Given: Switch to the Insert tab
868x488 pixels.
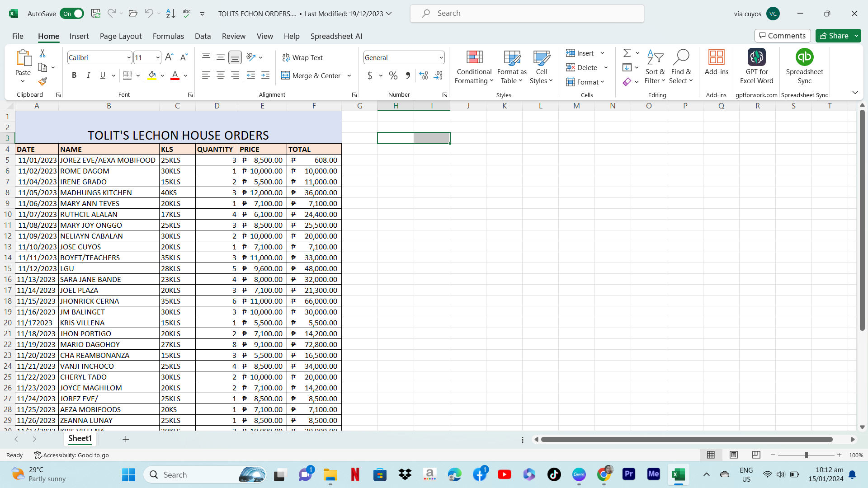Looking at the screenshot, I should click(79, 36).
